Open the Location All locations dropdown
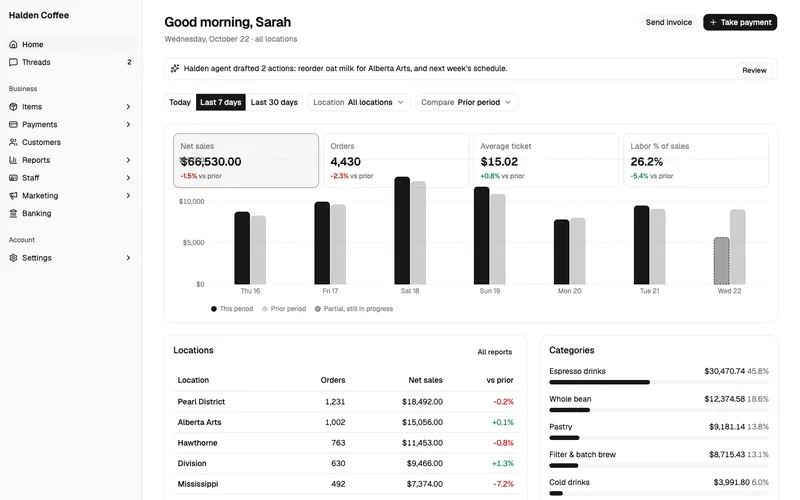800x500 pixels. pyautogui.click(x=359, y=102)
